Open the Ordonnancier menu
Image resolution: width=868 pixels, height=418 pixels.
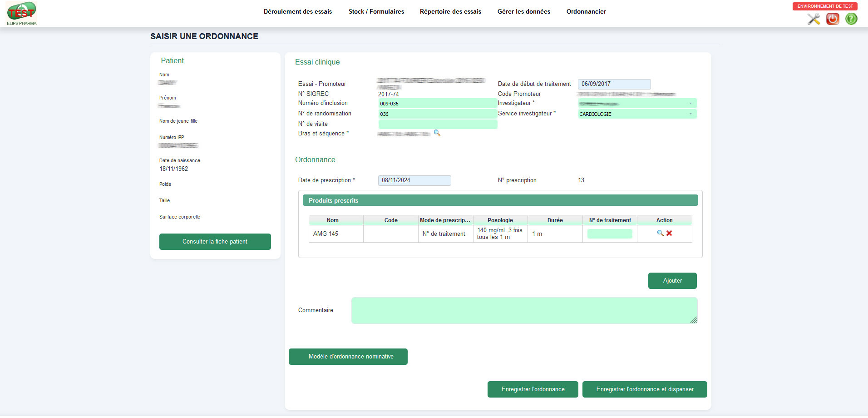tap(586, 11)
